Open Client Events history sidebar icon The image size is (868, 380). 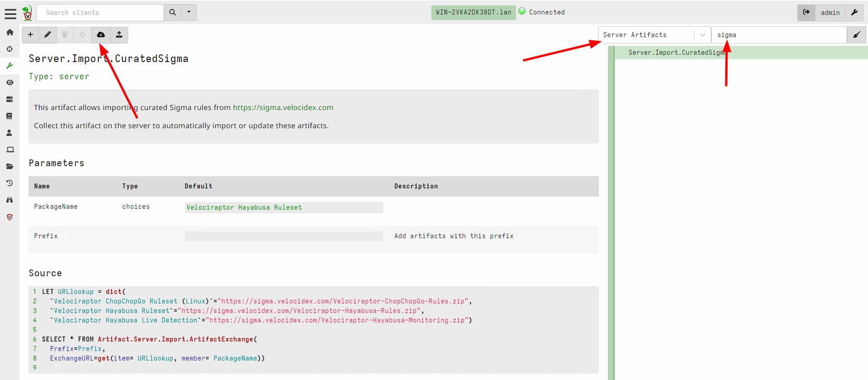tap(10, 183)
